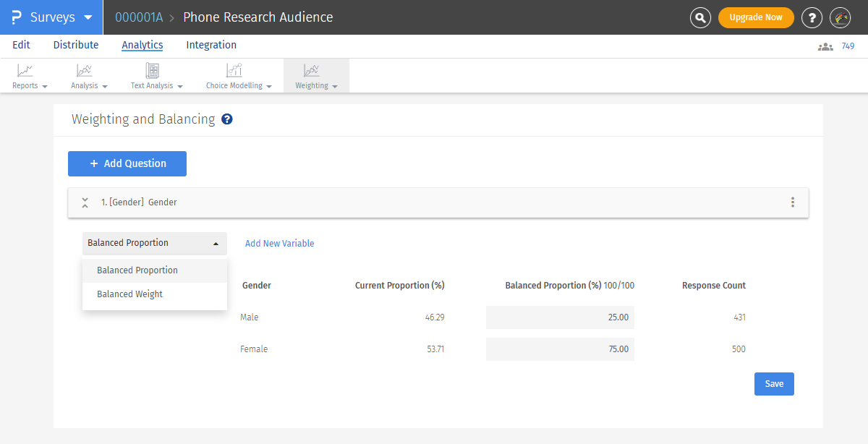This screenshot has width=868, height=444.
Task: Open the user profile avatar icon
Action: click(x=840, y=17)
